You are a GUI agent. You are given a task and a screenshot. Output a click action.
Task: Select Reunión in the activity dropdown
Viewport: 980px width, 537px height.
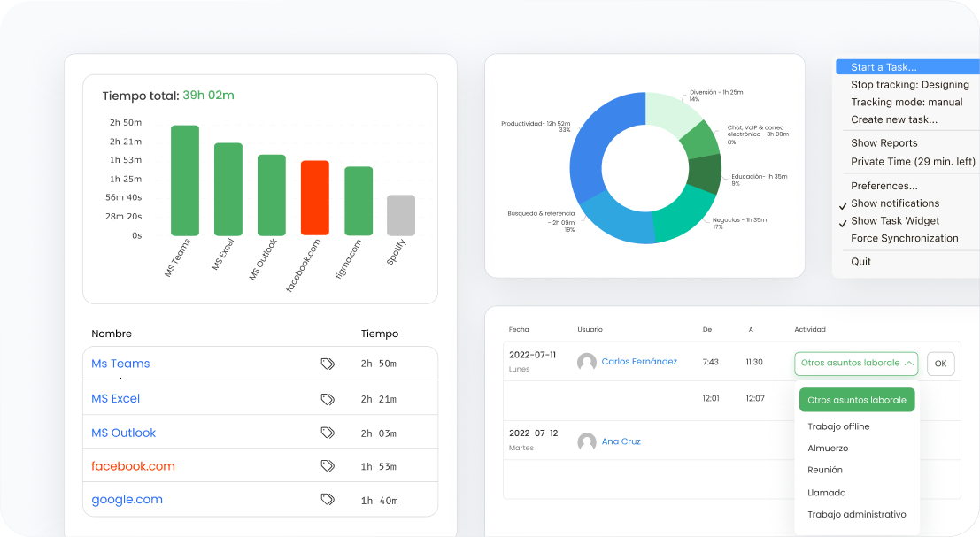(825, 470)
